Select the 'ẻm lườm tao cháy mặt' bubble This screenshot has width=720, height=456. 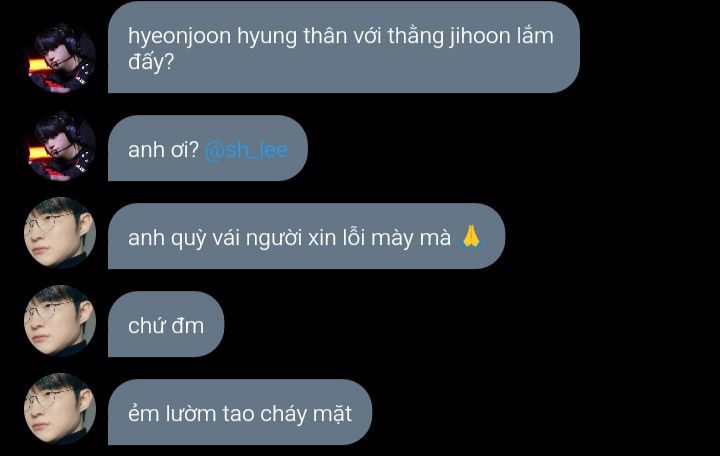point(240,412)
